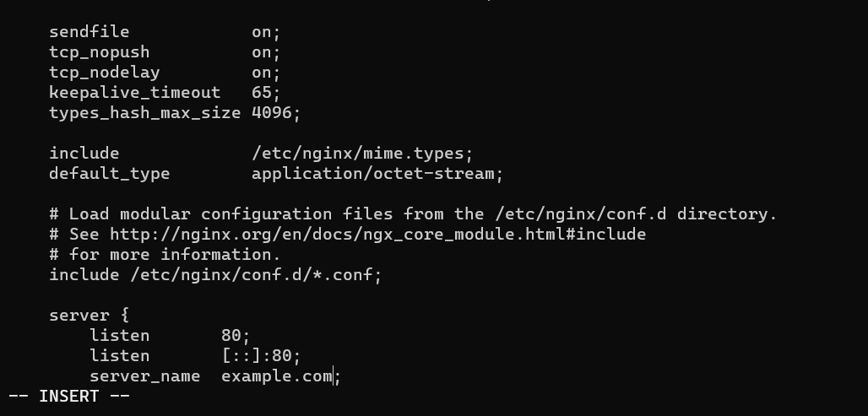Click the /etc/nginx/mime.types path
The width and height of the screenshot is (868, 416).
pyautogui.click(x=358, y=154)
